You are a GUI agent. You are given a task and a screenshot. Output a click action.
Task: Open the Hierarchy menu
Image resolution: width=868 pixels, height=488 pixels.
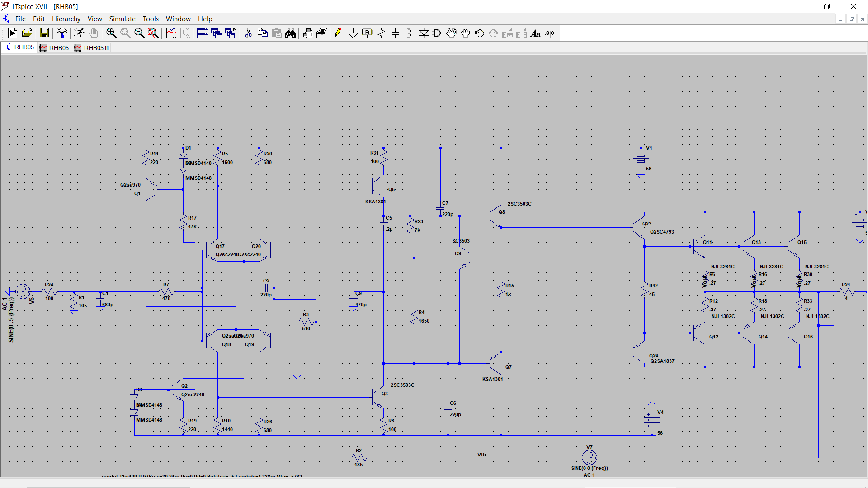click(x=66, y=19)
